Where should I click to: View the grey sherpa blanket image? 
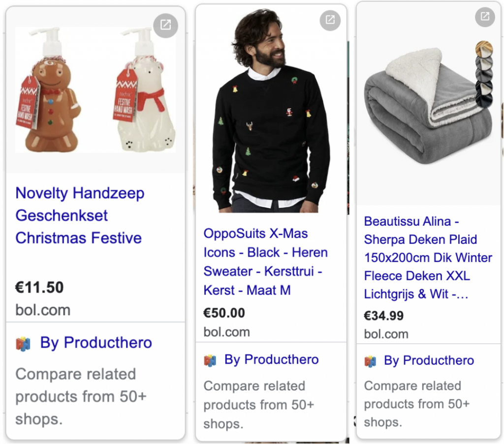pyautogui.click(x=428, y=106)
